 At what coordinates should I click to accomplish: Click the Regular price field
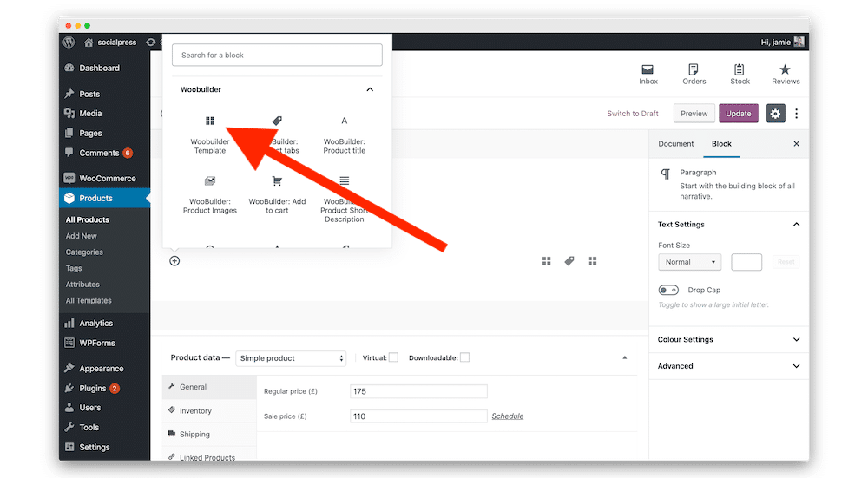point(418,392)
